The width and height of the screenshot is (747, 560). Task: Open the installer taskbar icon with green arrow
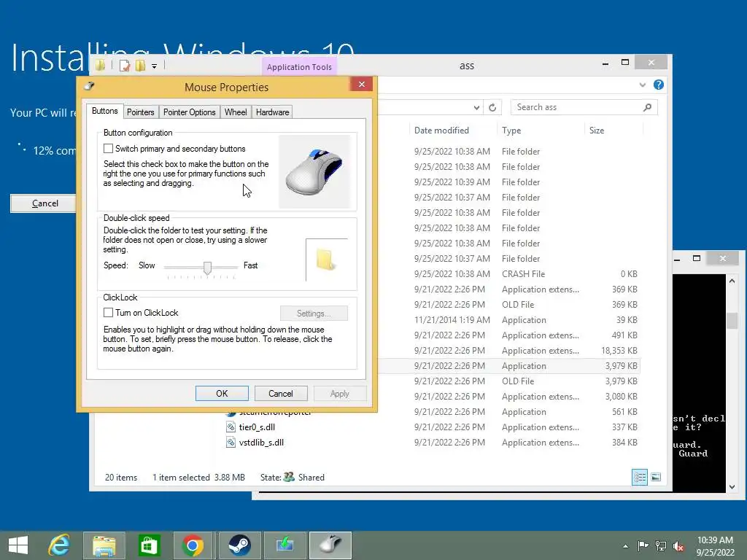(x=285, y=545)
